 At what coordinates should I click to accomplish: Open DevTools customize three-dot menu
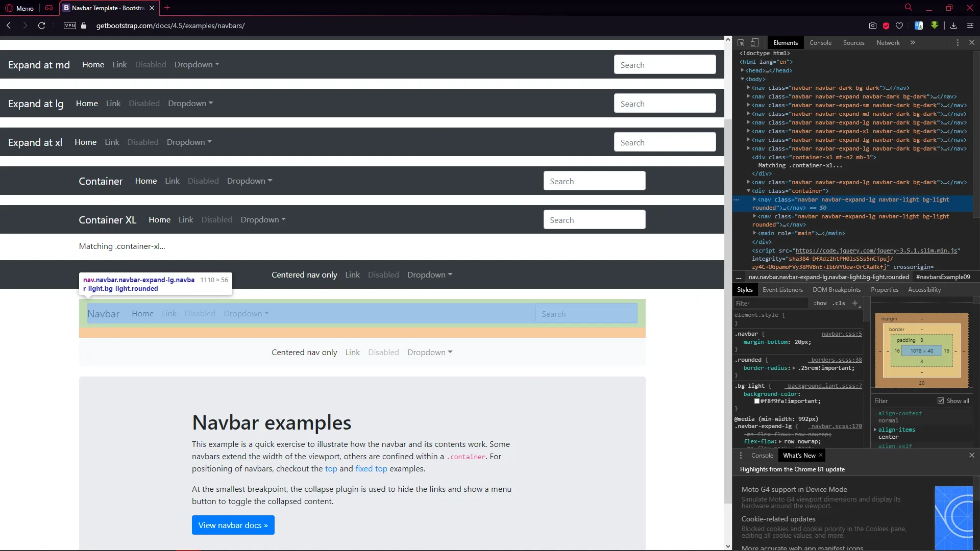(958, 43)
